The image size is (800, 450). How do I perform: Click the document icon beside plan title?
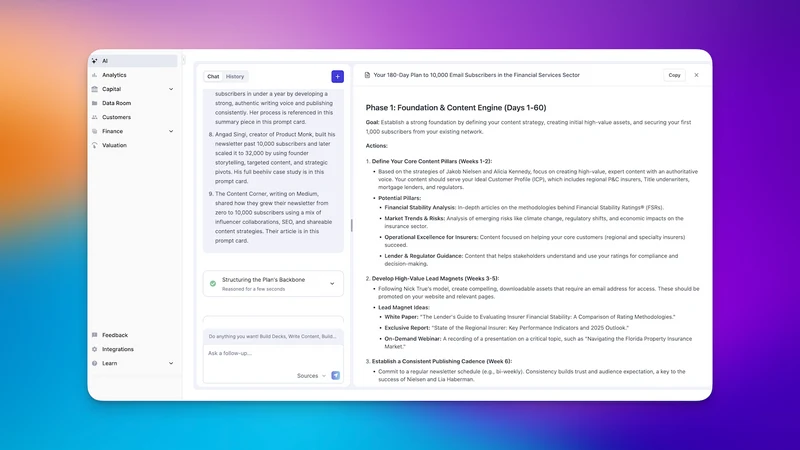[367, 75]
